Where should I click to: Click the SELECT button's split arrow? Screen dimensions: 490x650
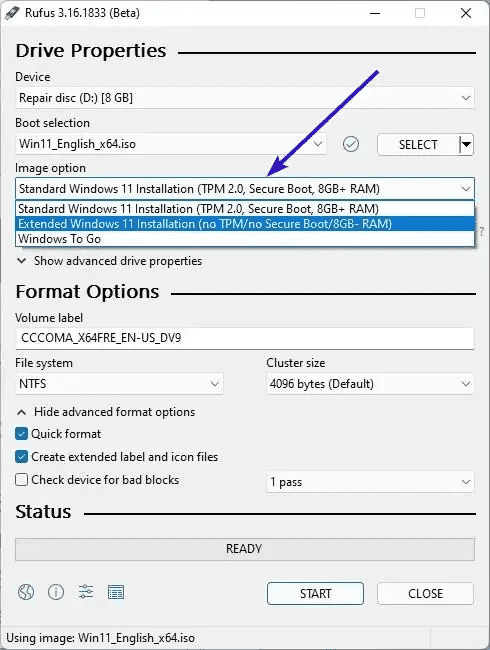click(x=466, y=144)
